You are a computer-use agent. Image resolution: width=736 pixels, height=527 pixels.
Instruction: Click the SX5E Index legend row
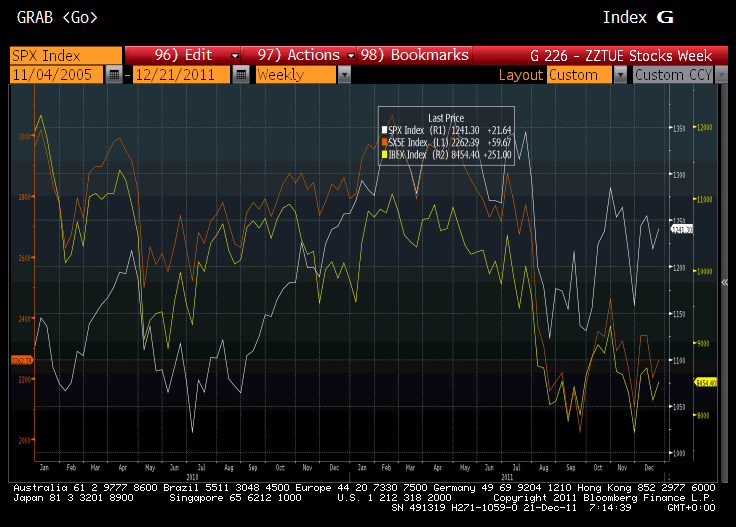click(446, 142)
